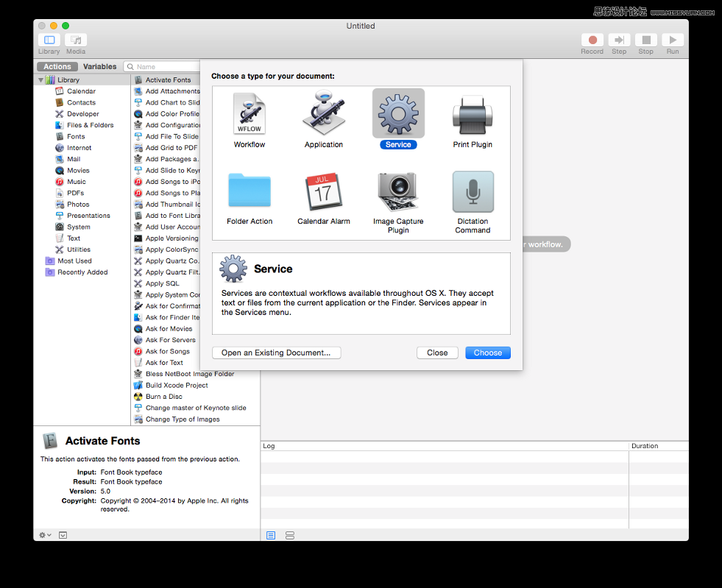Image resolution: width=722 pixels, height=588 pixels.
Task: Pick the Dictation Command microphone icon
Action: pos(473,191)
